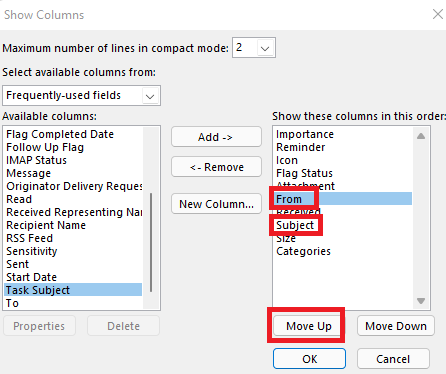Screen dimensions: 446x374
Task: Open the New Column... dialog
Action: pos(216,204)
